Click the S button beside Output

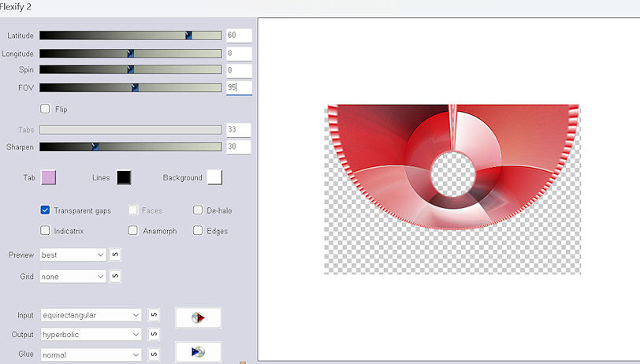tap(154, 334)
